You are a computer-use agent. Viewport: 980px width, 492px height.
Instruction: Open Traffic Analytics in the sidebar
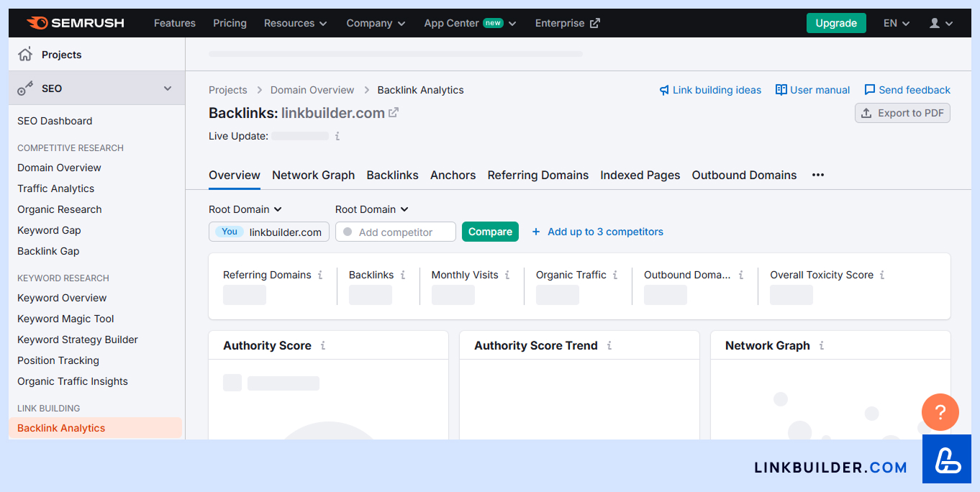(56, 188)
